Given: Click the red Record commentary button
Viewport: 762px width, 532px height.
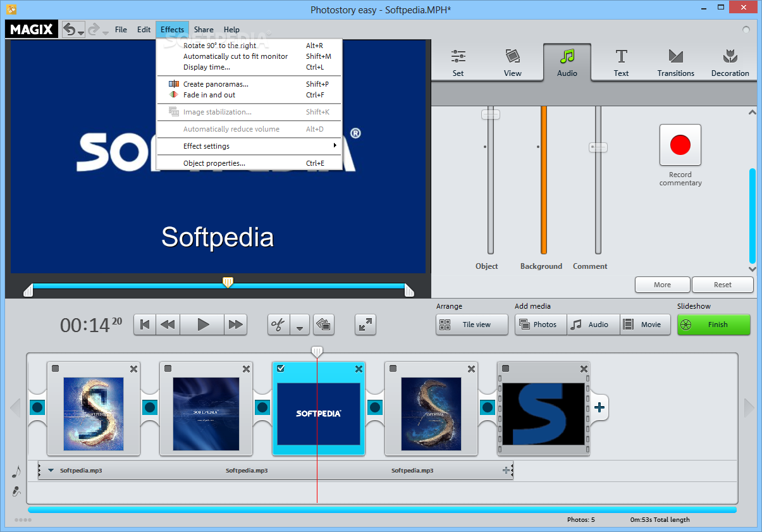Looking at the screenshot, I should click(680, 145).
